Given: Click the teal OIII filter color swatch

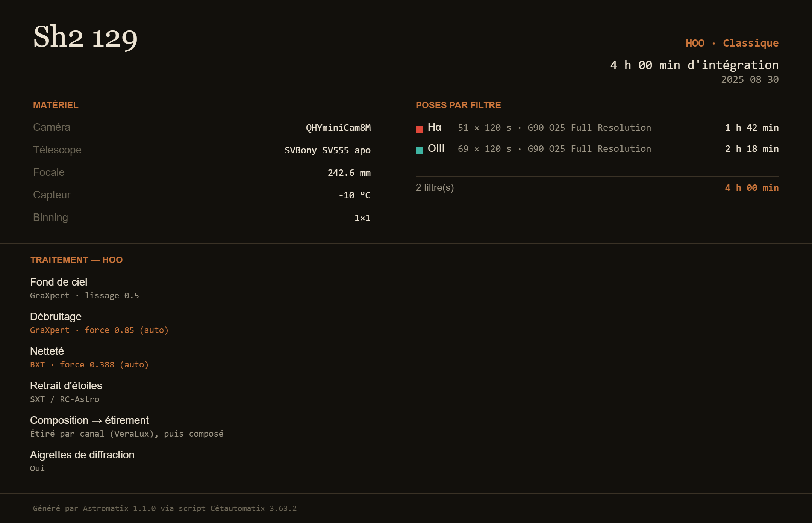Looking at the screenshot, I should (x=419, y=150).
